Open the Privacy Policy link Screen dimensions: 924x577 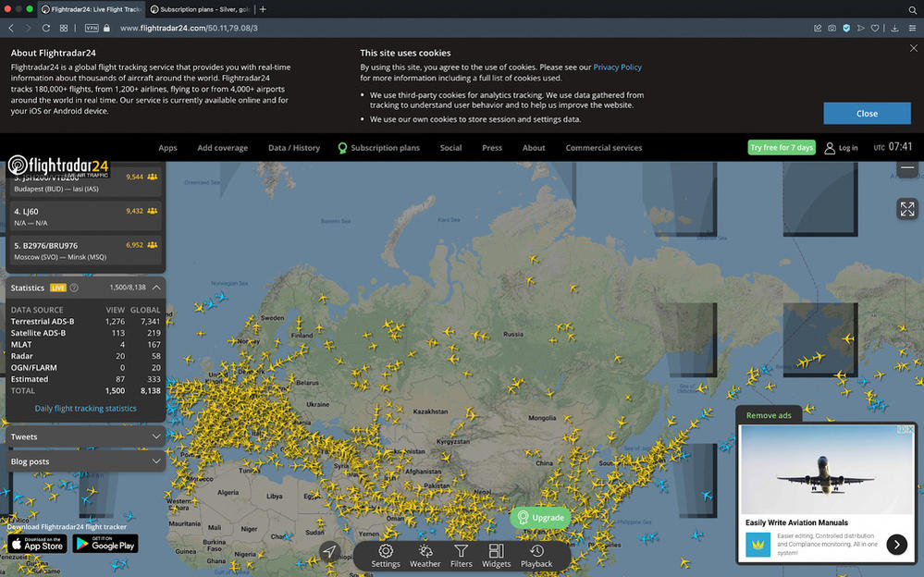(x=617, y=68)
